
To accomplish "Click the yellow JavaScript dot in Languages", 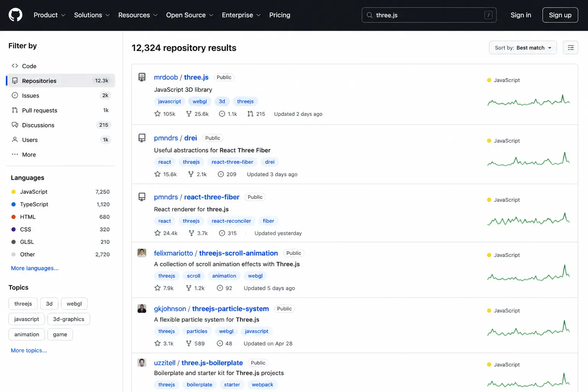I will pyautogui.click(x=13, y=192).
